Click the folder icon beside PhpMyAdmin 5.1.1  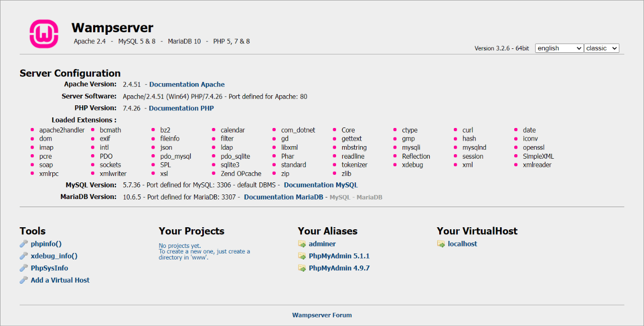point(302,256)
